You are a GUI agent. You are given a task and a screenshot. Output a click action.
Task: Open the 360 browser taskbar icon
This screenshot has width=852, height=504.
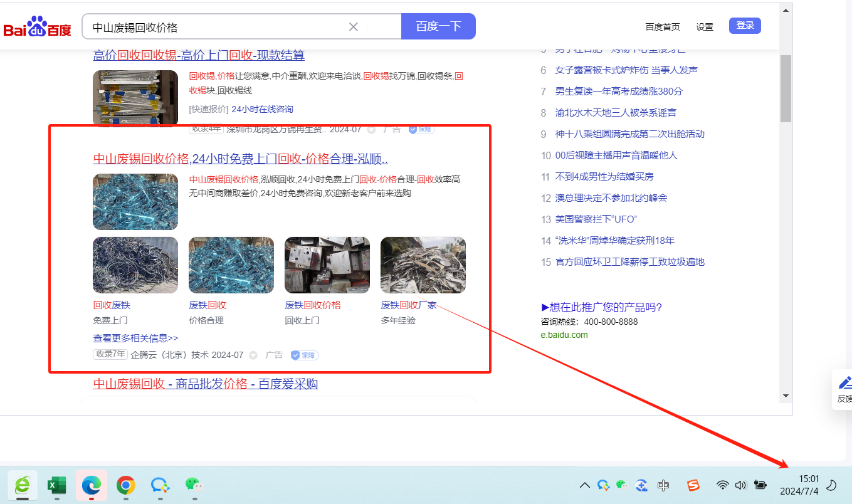click(23, 485)
